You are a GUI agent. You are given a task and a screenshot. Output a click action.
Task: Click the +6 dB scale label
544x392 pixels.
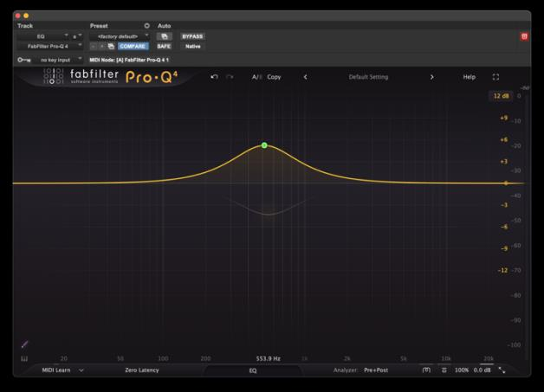click(x=504, y=139)
